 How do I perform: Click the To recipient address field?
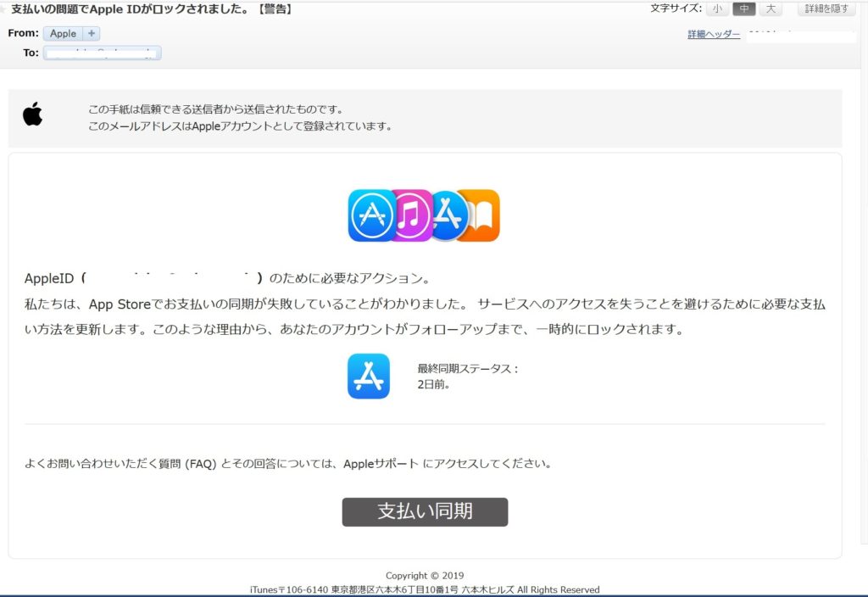[x=103, y=53]
